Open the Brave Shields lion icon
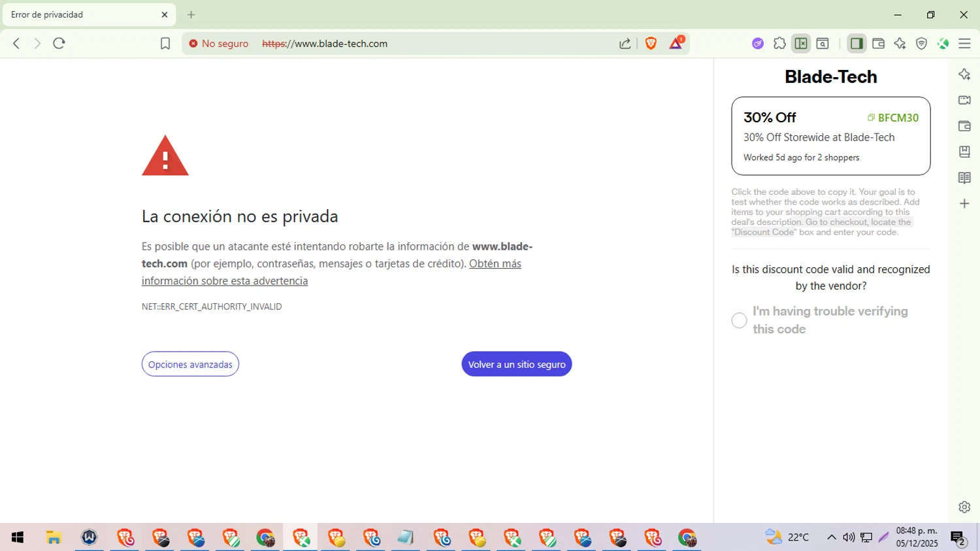 tap(651, 44)
